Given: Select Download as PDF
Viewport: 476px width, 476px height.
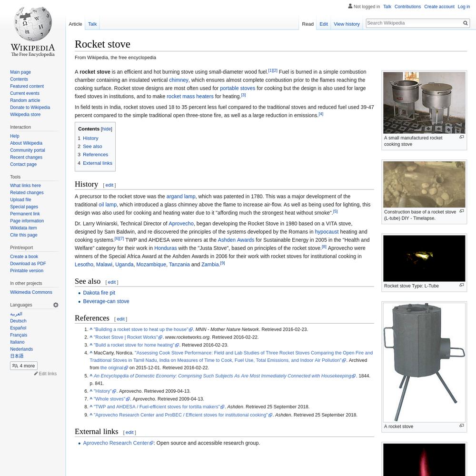Looking at the screenshot, I should pyautogui.click(x=28, y=264).
